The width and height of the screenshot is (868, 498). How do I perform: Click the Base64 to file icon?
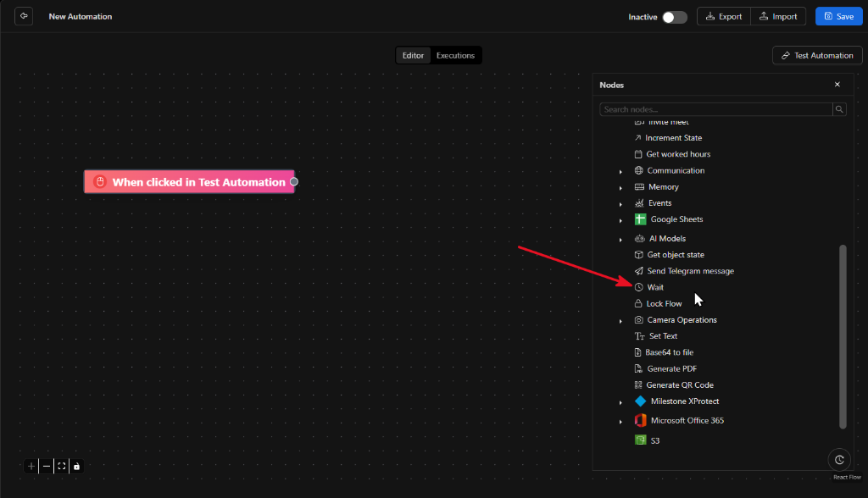pos(637,352)
